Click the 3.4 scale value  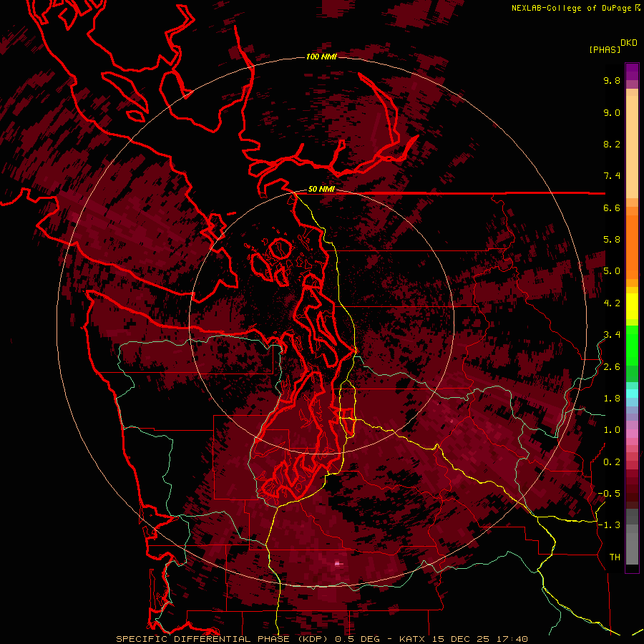(x=612, y=335)
